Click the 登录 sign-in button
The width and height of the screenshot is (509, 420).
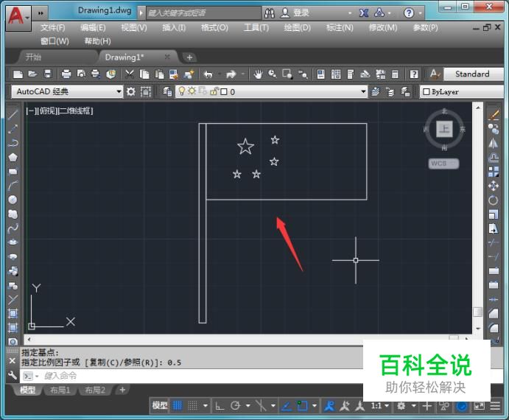click(295, 13)
